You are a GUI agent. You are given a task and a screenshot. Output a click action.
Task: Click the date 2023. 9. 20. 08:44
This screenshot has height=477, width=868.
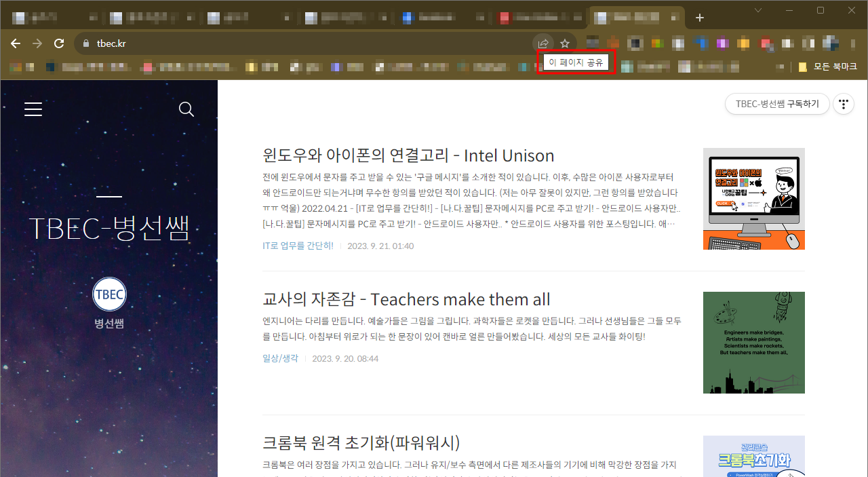pos(345,358)
